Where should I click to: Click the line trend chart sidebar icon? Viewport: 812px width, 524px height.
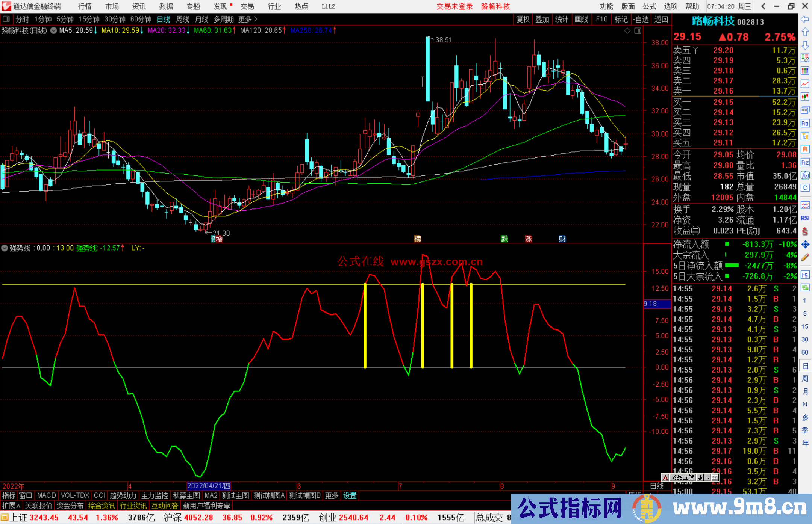(x=805, y=84)
